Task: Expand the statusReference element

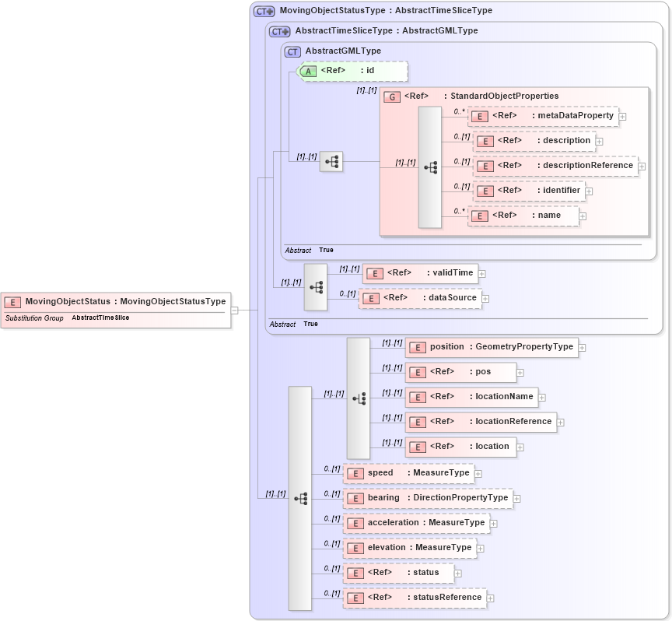Action: tap(491, 598)
